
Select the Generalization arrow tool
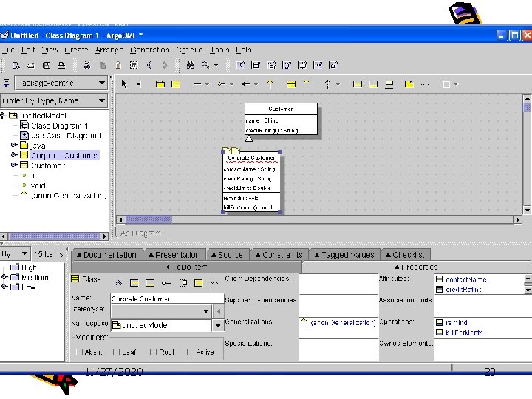[x=270, y=83]
